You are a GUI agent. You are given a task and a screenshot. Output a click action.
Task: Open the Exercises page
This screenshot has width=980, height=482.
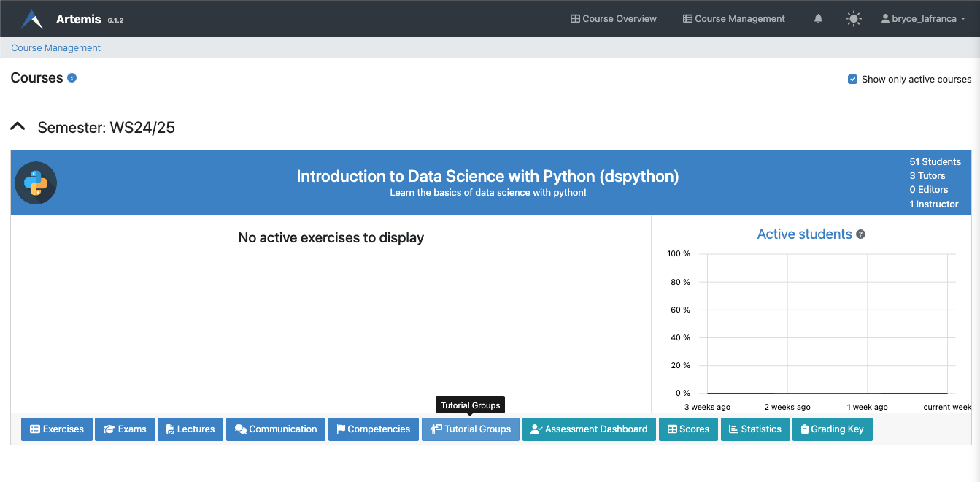click(x=57, y=429)
